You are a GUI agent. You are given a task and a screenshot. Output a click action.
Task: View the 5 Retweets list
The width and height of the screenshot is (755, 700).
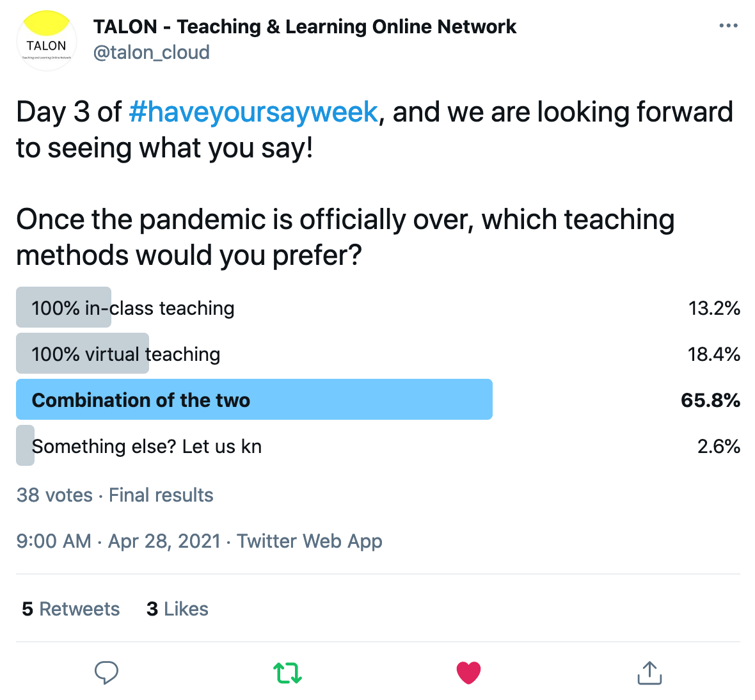pos(71,609)
